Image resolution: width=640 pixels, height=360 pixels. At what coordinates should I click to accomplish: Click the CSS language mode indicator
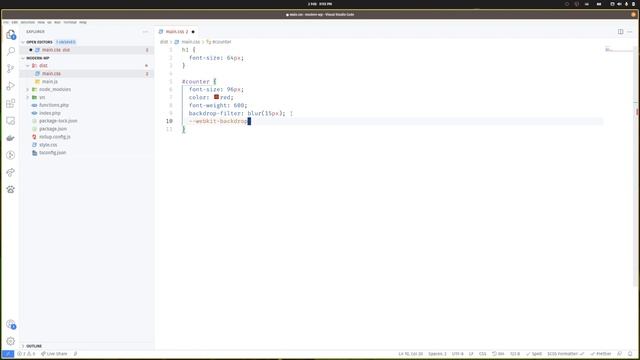tap(482, 354)
